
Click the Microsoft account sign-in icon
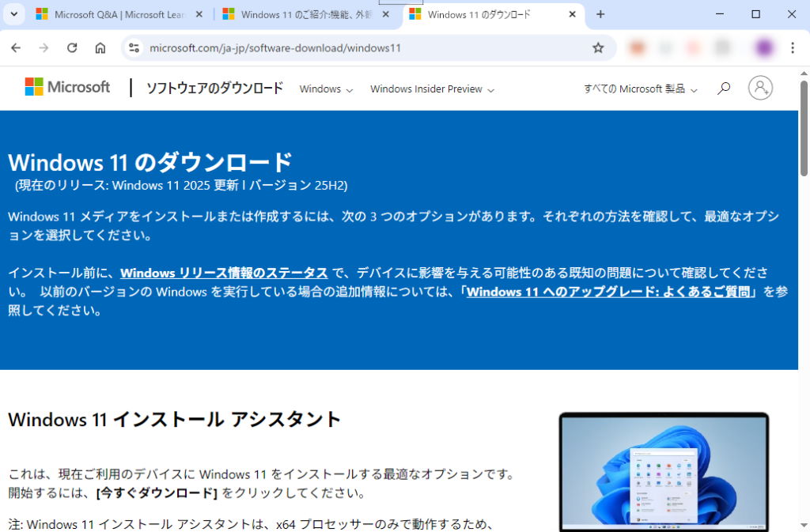click(x=760, y=88)
